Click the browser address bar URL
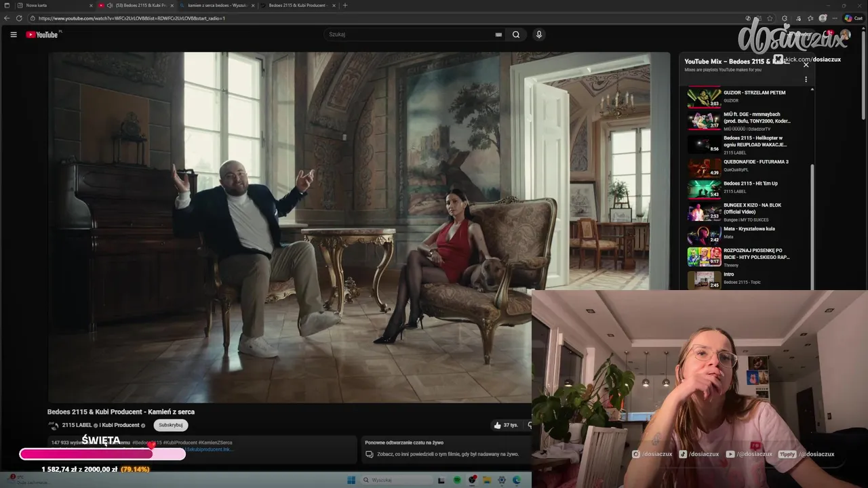Screen dimensions: 868x488 point(132,18)
